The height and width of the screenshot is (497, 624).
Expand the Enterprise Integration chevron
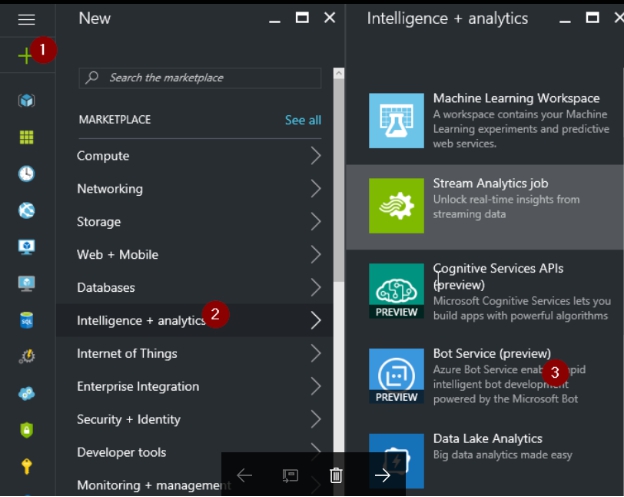[316, 386]
